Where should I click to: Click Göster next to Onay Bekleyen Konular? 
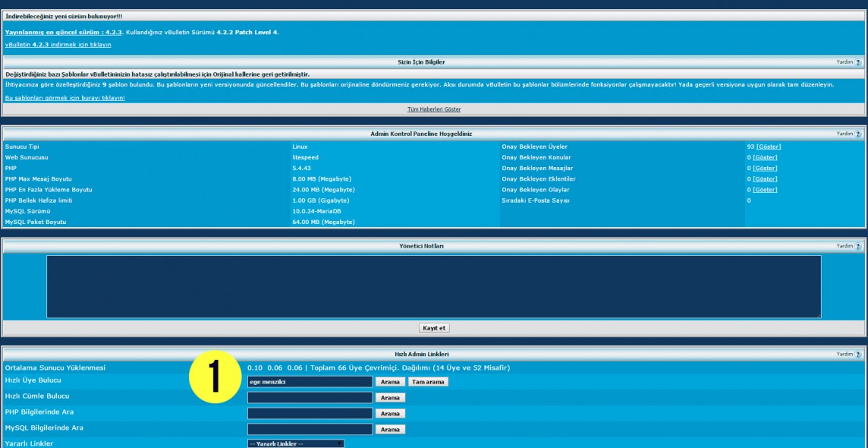(765, 157)
